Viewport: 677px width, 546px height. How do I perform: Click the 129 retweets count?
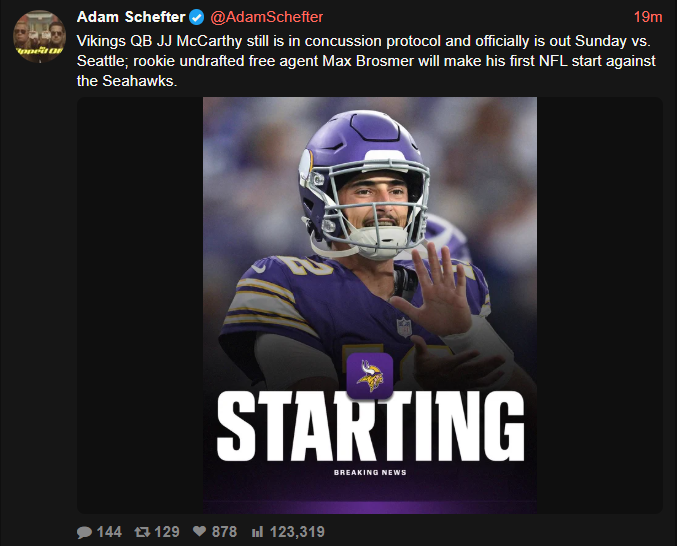click(167, 532)
